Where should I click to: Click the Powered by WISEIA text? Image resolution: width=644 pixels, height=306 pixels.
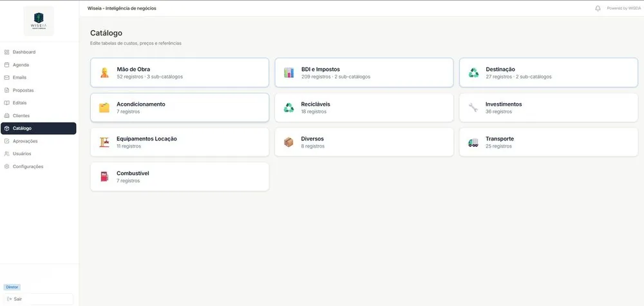click(623, 8)
